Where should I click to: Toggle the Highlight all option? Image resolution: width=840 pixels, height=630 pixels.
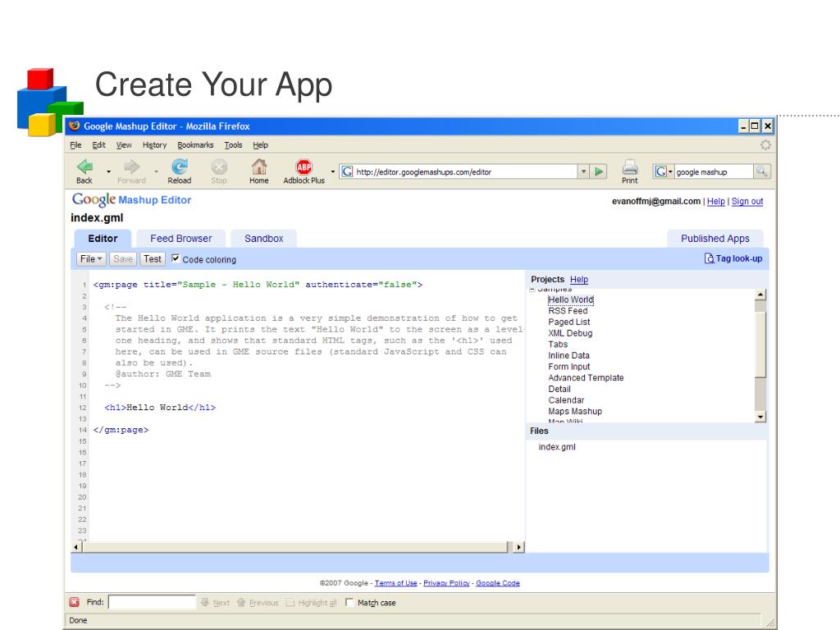312,603
